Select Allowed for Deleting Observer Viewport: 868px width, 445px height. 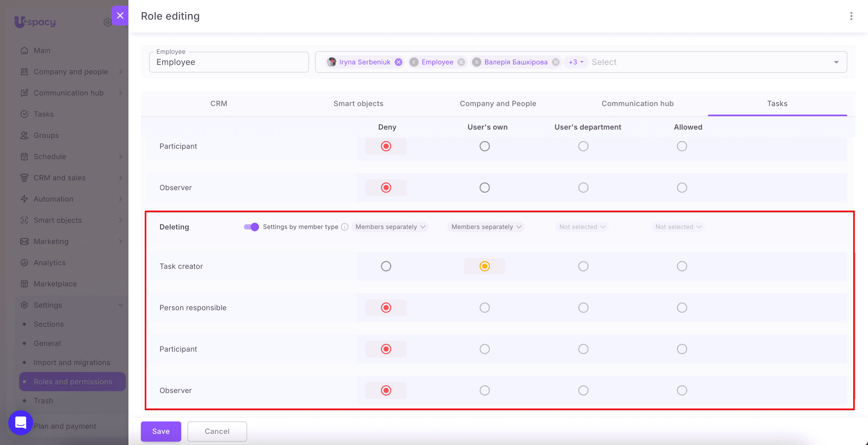point(682,390)
